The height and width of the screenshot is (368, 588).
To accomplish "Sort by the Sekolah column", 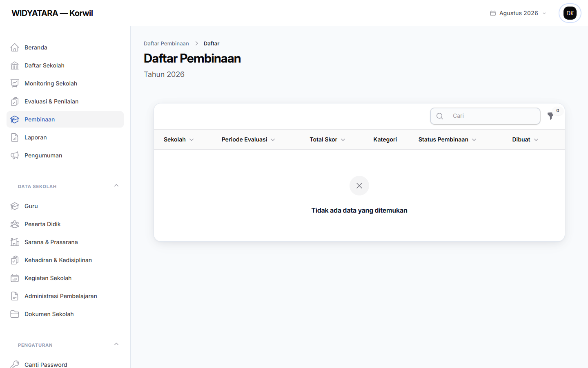I will click(x=179, y=139).
